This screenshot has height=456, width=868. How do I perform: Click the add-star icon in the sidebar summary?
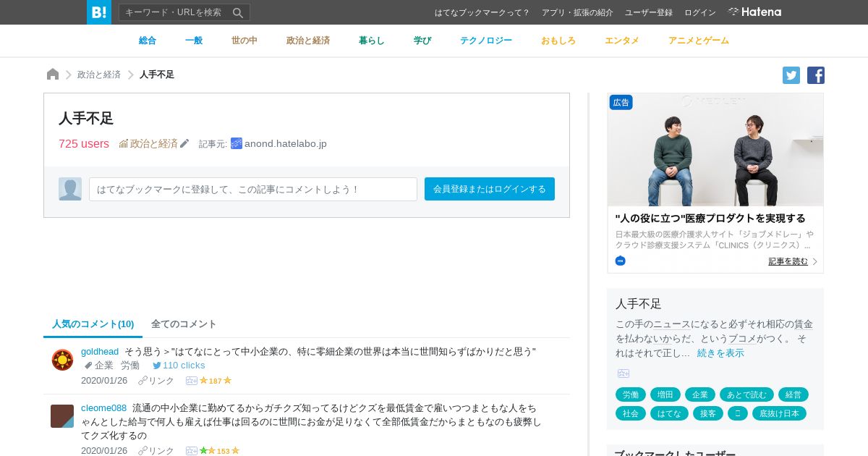[624, 373]
